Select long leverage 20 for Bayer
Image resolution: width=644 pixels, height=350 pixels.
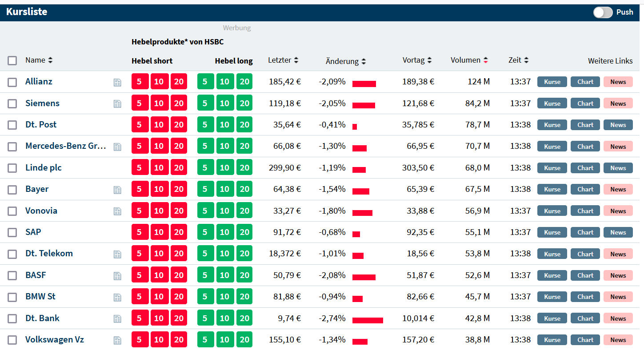click(244, 189)
